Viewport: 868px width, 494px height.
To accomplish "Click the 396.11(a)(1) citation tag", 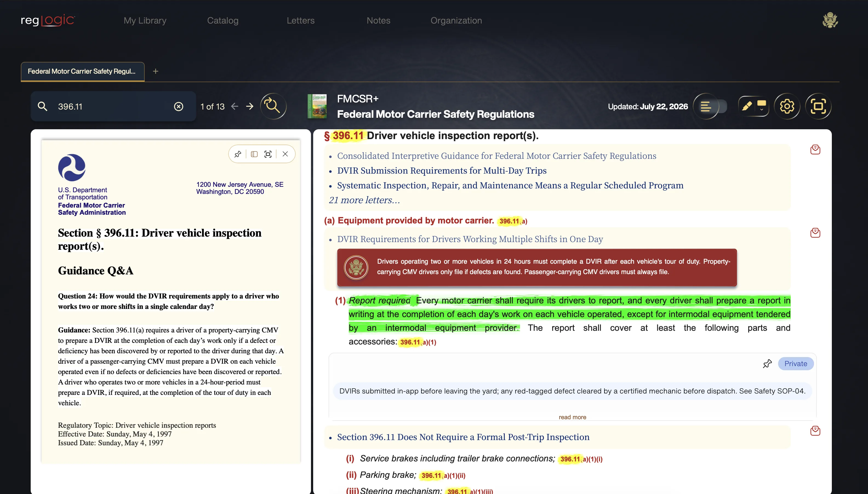I will (418, 342).
